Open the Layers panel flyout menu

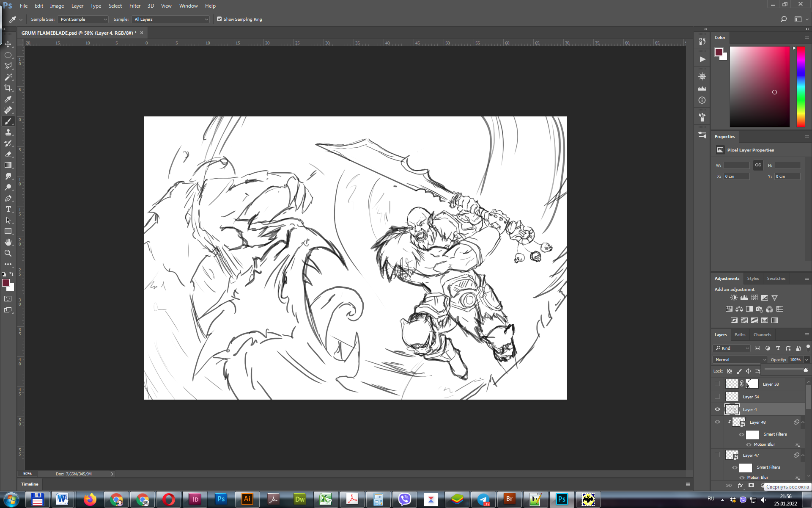point(807,334)
